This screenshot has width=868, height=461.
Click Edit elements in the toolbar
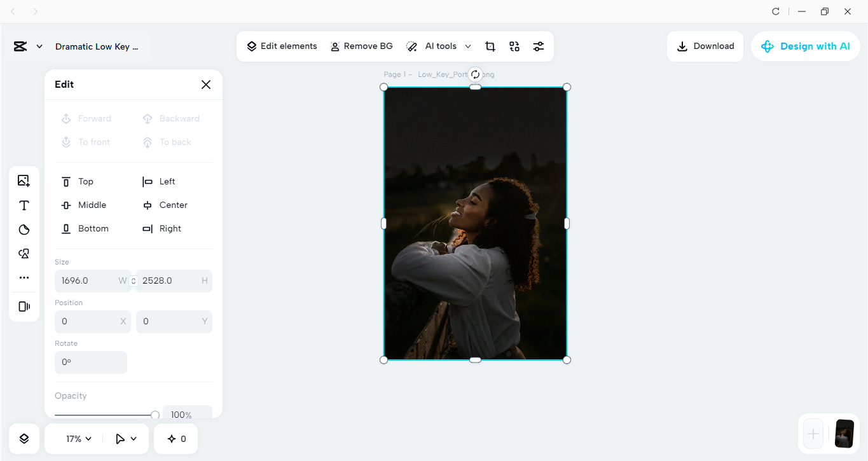click(x=282, y=46)
